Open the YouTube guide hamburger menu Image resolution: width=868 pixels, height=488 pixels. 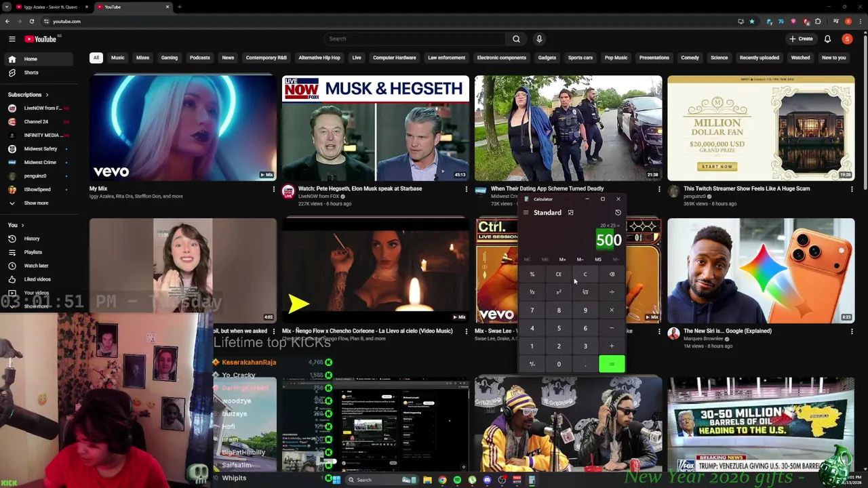(12, 39)
